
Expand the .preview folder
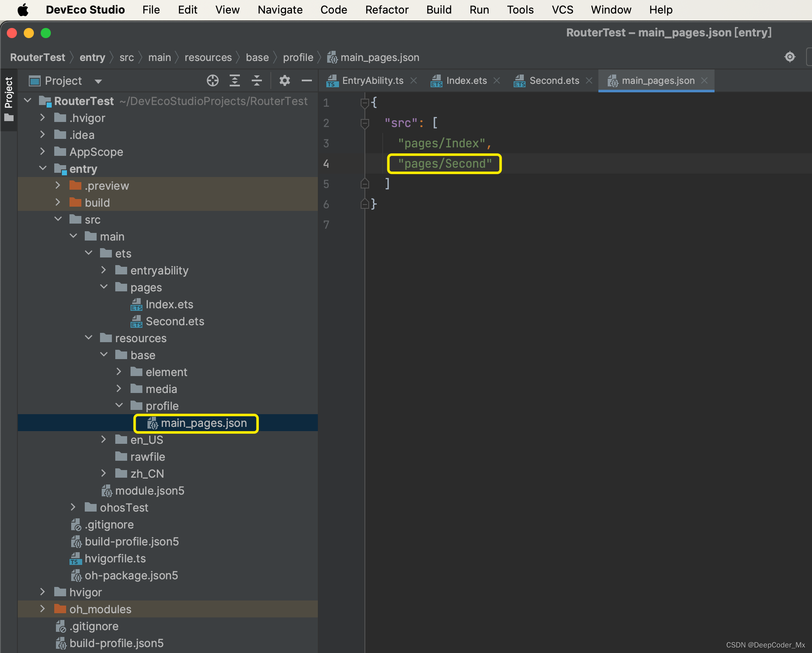pyautogui.click(x=58, y=185)
